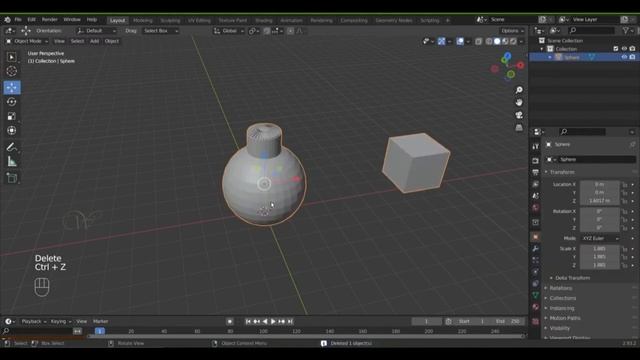
Task: Open the World properties tab icon
Action: [536, 208]
